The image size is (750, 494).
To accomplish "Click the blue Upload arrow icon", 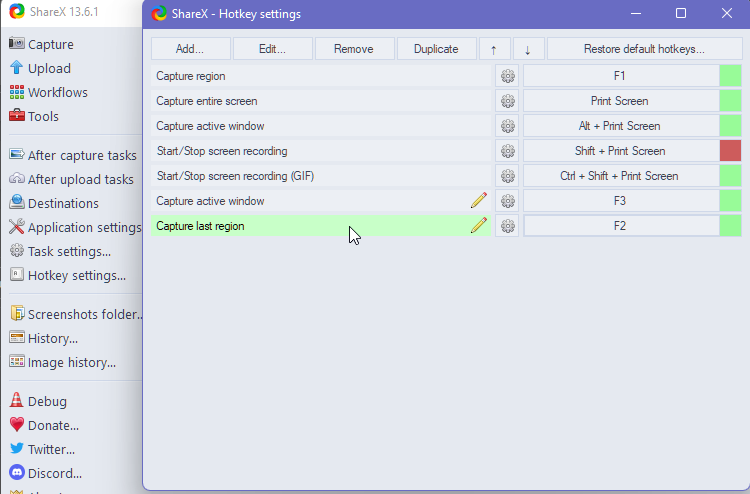I will coord(17,67).
